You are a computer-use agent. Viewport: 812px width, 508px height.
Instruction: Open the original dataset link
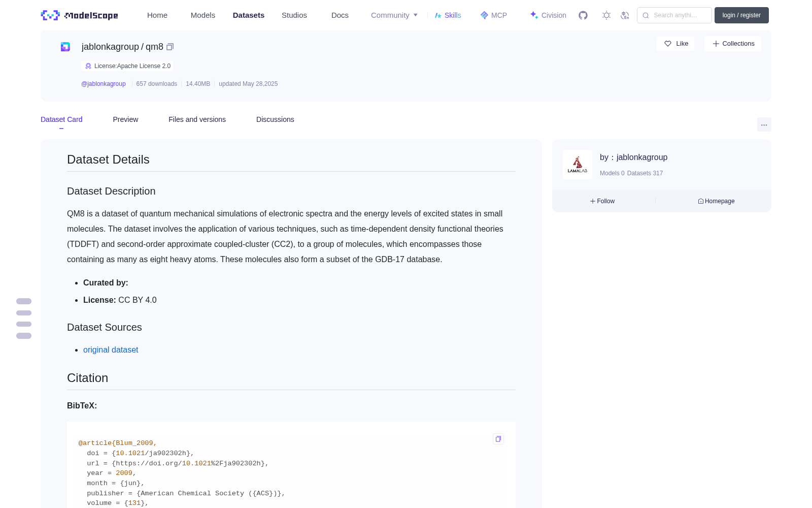[x=111, y=350]
